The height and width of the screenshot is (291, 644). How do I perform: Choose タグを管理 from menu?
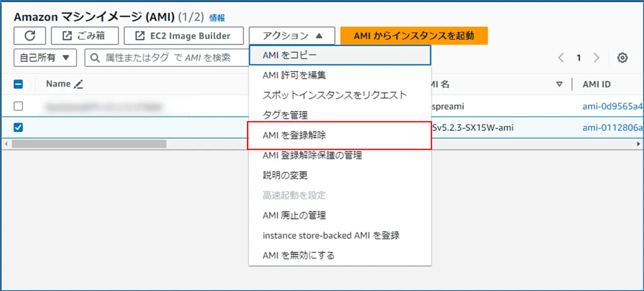[340, 115]
